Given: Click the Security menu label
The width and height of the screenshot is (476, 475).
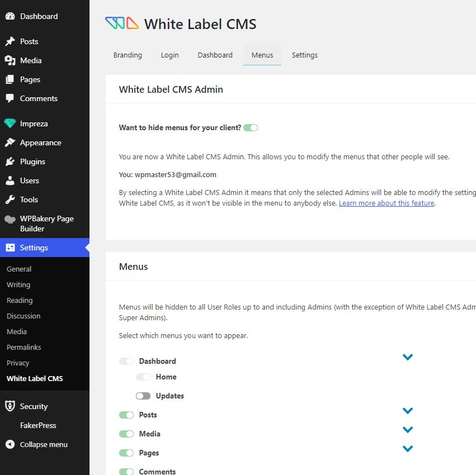Looking at the screenshot, I should click(34, 406).
